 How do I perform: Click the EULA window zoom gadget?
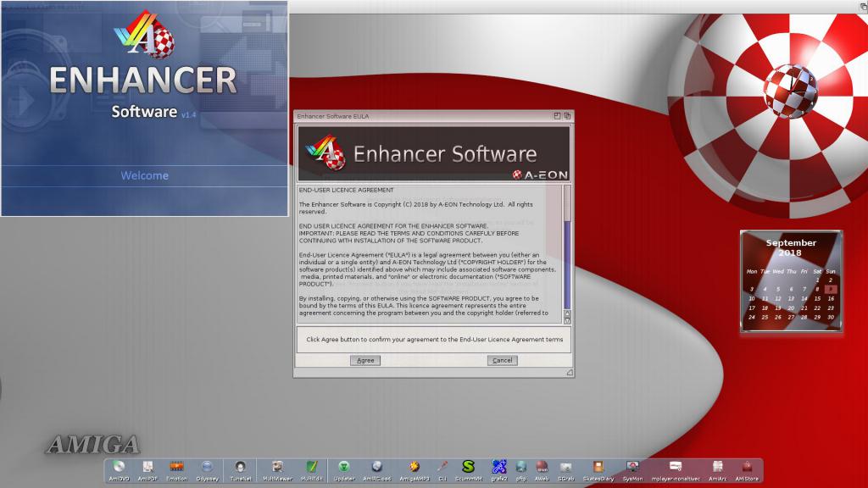[557, 115]
